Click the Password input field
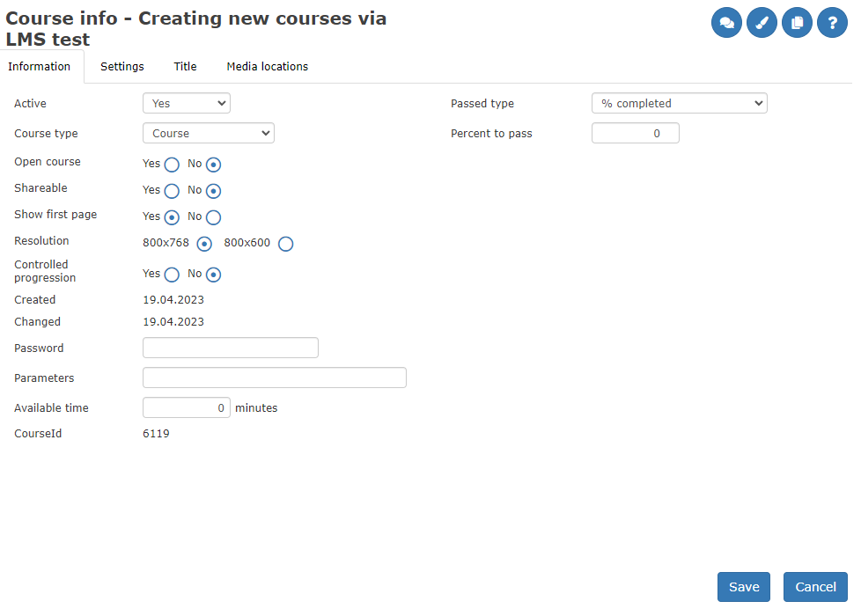 pyautogui.click(x=230, y=347)
